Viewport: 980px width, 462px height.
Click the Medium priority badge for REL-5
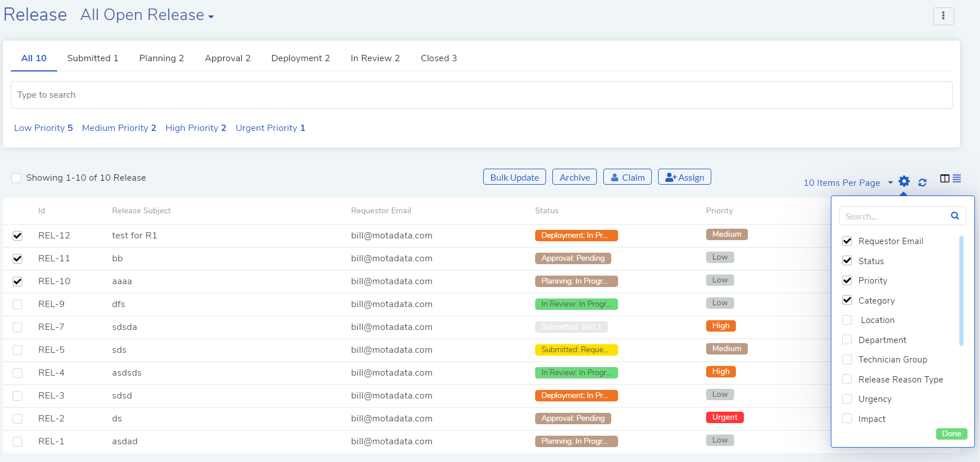pyautogui.click(x=727, y=349)
